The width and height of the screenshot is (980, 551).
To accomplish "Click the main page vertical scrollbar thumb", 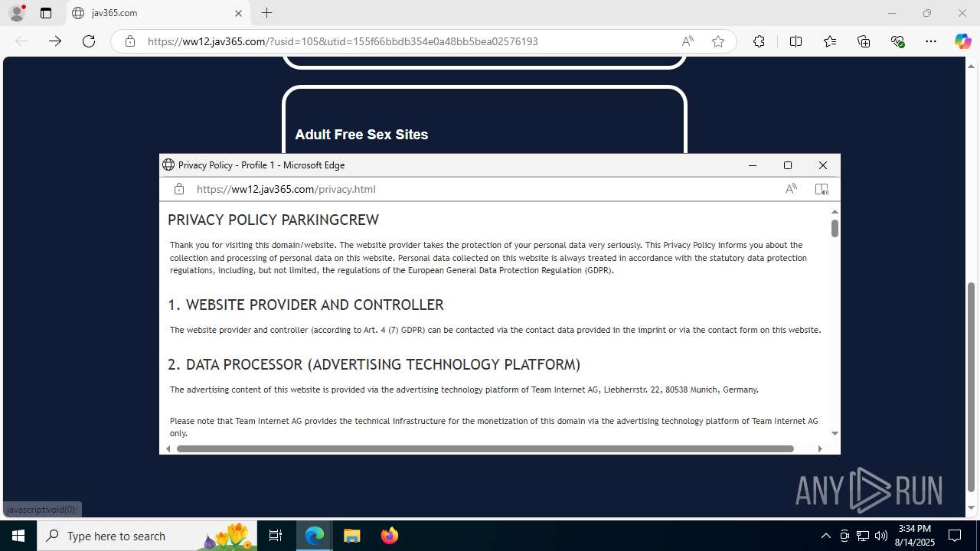I will (972, 387).
